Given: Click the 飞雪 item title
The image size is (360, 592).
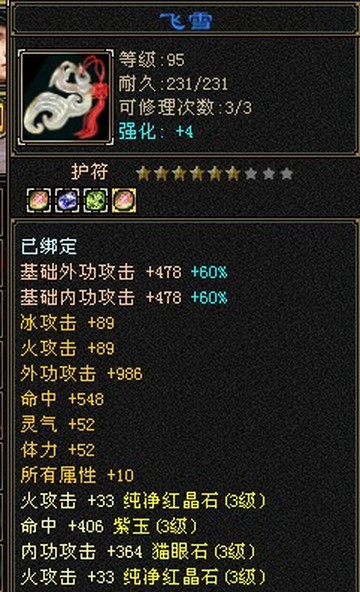Looking at the screenshot, I should (186, 21).
